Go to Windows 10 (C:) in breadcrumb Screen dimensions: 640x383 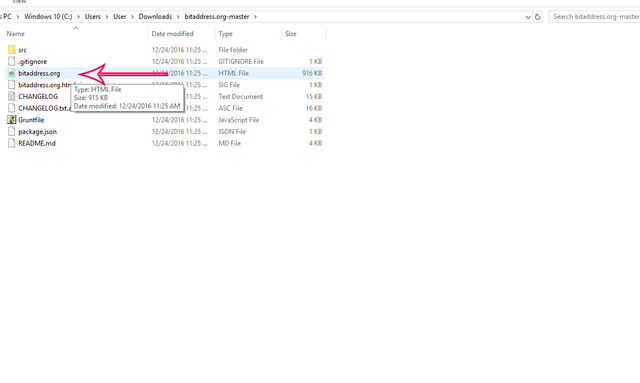(x=48, y=17)
